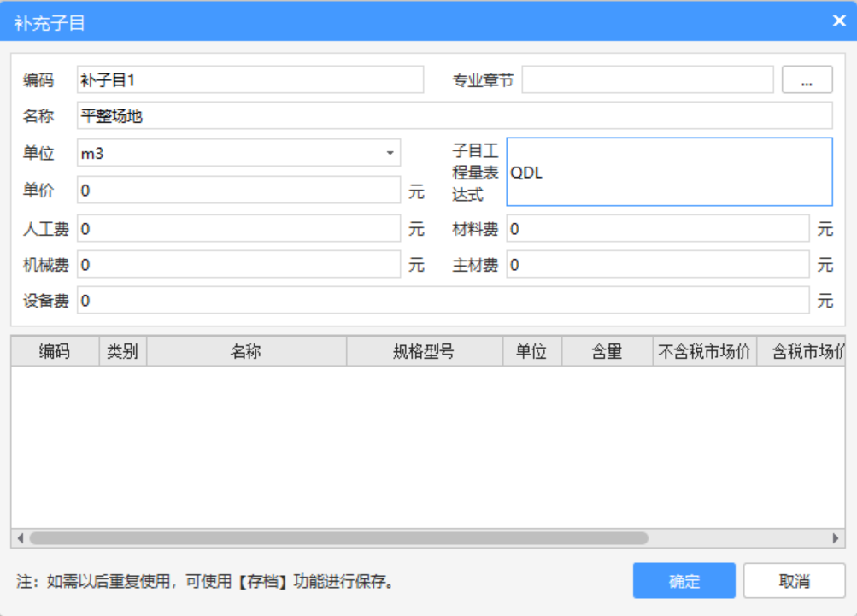Click the 设备费 input field

pos(443,301)
